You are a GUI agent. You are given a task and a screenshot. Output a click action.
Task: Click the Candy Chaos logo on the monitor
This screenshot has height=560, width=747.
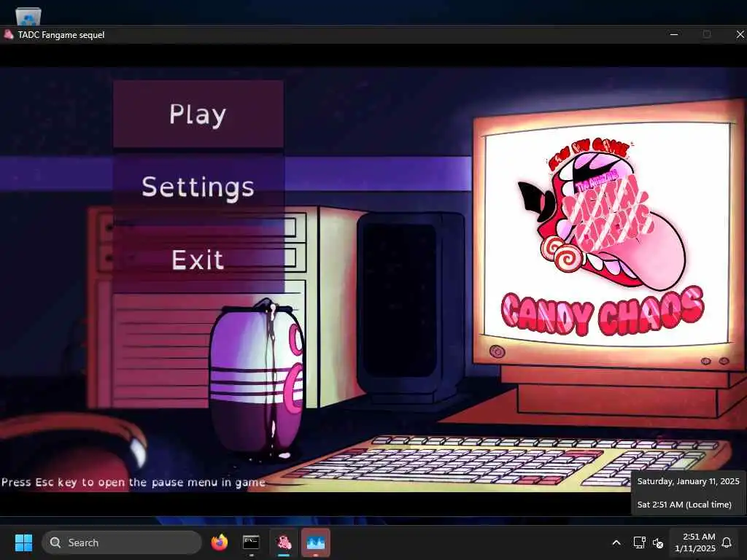tap(603, 311)
